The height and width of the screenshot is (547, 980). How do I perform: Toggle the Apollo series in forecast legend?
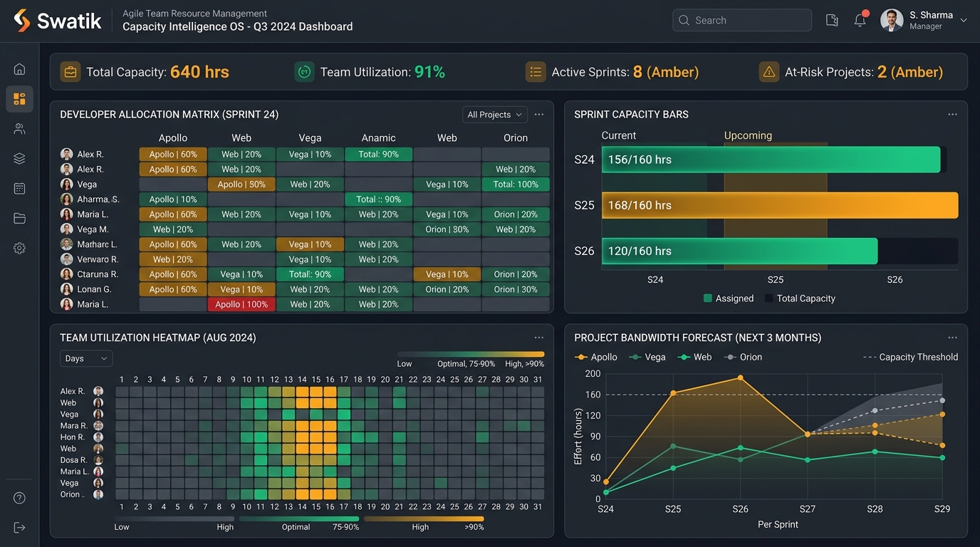596,357
